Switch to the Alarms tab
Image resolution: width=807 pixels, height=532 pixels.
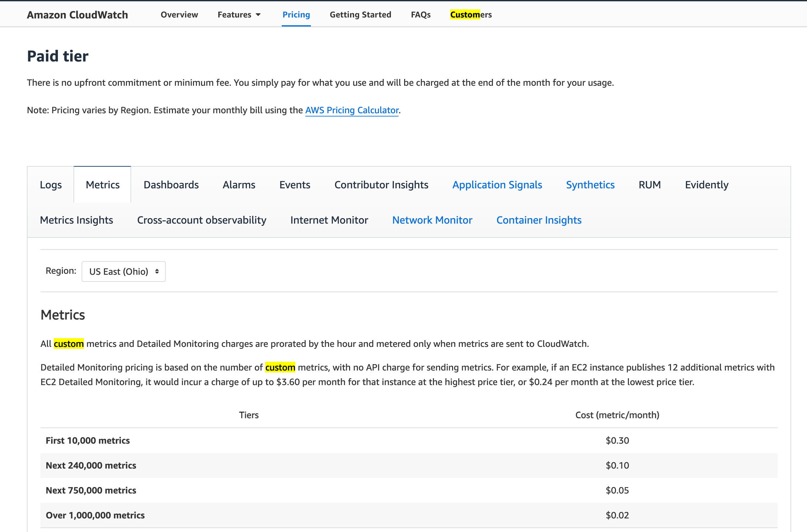[239, 184]
